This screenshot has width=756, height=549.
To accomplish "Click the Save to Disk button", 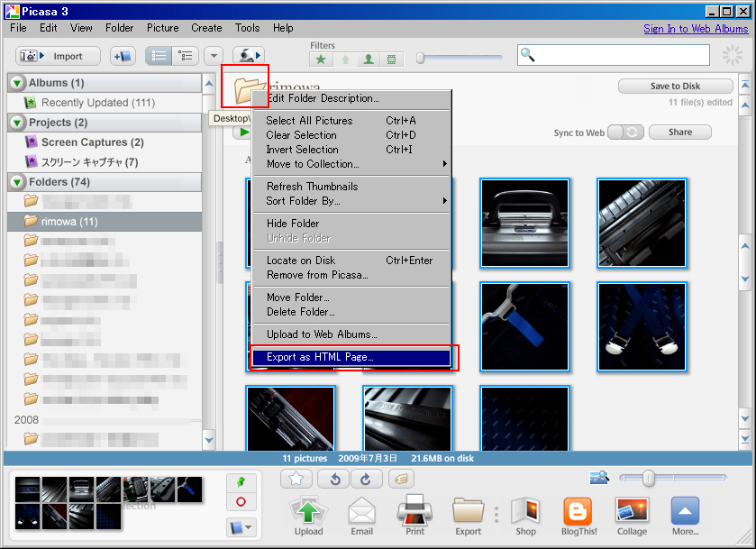I will [x=676, y=87].
